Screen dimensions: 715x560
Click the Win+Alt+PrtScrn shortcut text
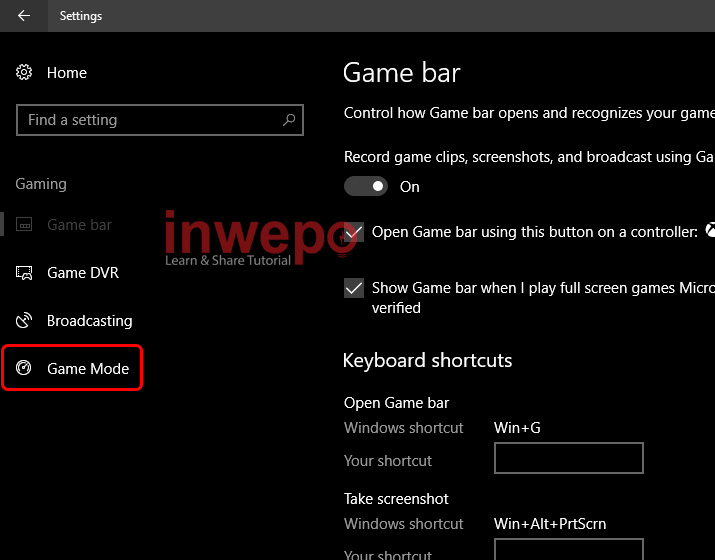(x=550, y=524)
